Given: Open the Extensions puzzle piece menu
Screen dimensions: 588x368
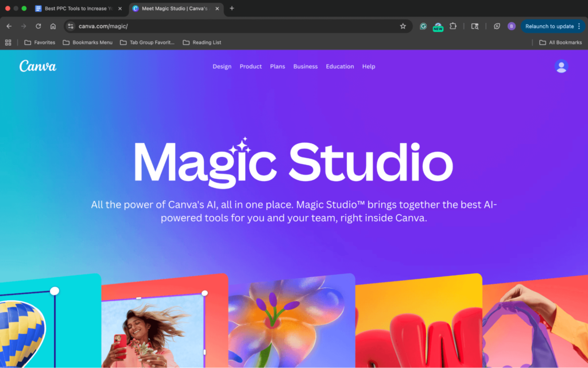Looking at the screenshot, I should 453,26.
